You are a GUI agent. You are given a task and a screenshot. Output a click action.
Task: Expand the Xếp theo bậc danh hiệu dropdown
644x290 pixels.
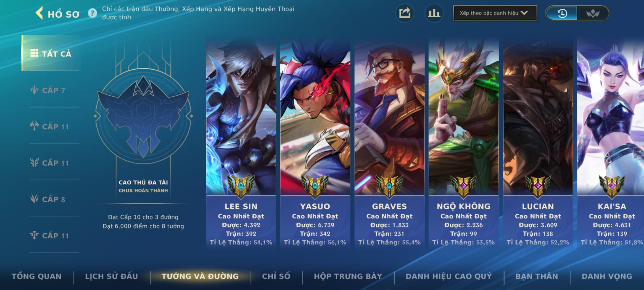tap(495, 13)
